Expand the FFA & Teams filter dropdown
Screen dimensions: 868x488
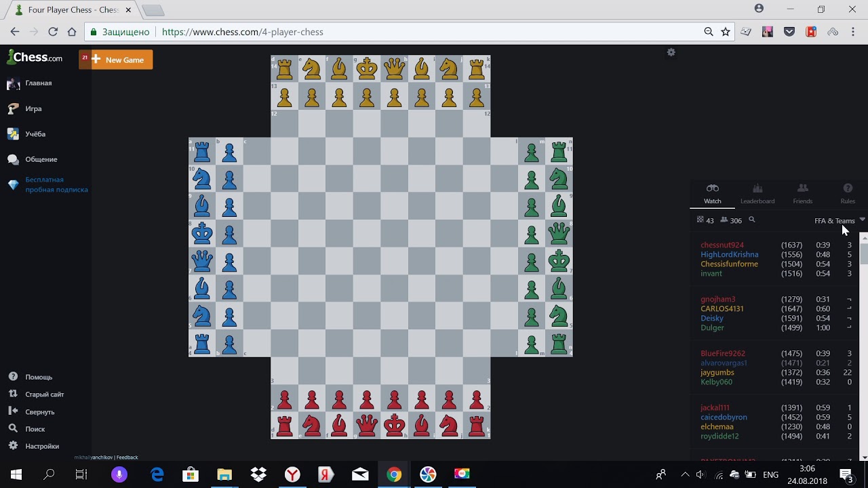(840, 220)
